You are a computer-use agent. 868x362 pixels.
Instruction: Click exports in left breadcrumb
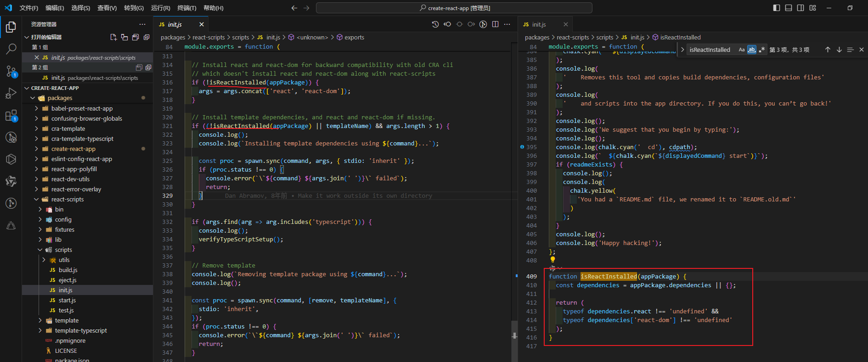[354, 38]
